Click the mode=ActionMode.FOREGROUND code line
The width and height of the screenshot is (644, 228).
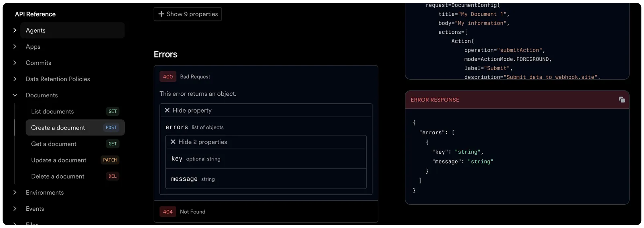pyautogui.click(x=508, y=59)
